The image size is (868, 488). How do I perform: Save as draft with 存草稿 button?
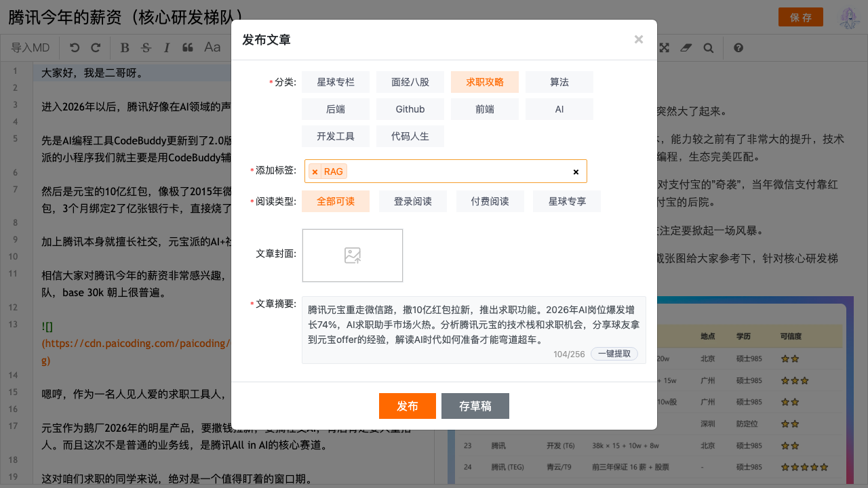[x=475, y=406]
